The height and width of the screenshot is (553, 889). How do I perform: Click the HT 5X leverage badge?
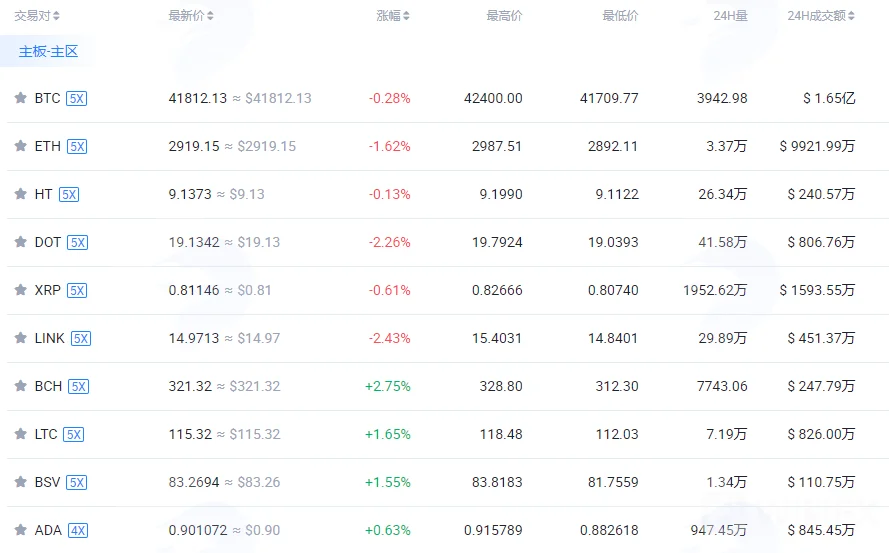point(69,195)
